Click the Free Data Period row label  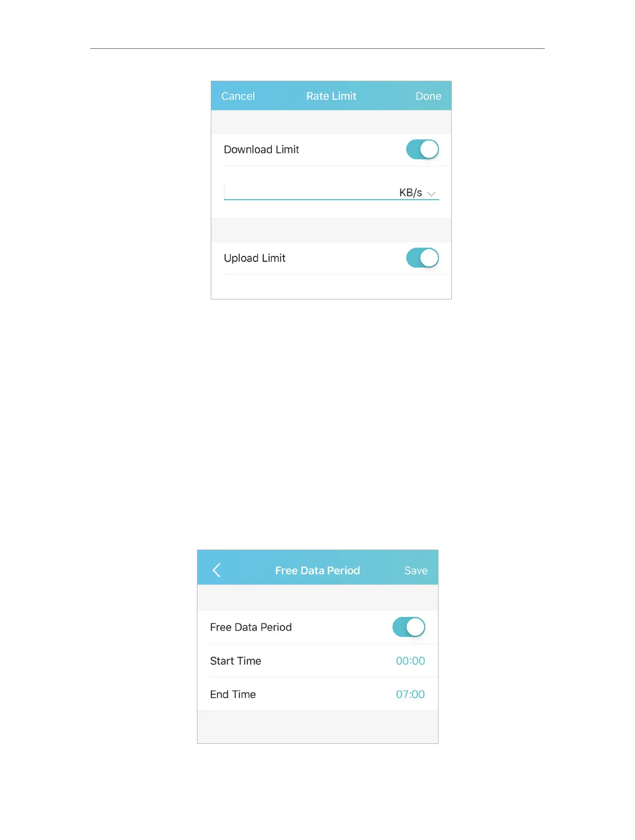251,627
